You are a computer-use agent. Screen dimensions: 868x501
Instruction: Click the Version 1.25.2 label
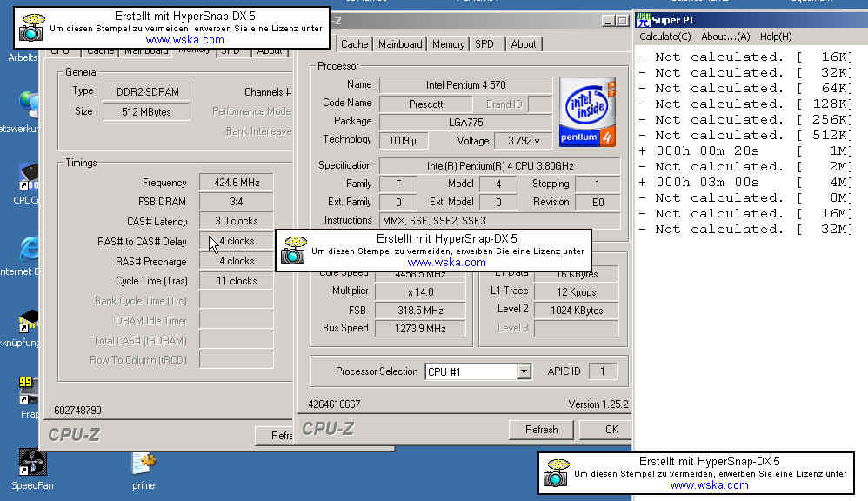[598, 404]
